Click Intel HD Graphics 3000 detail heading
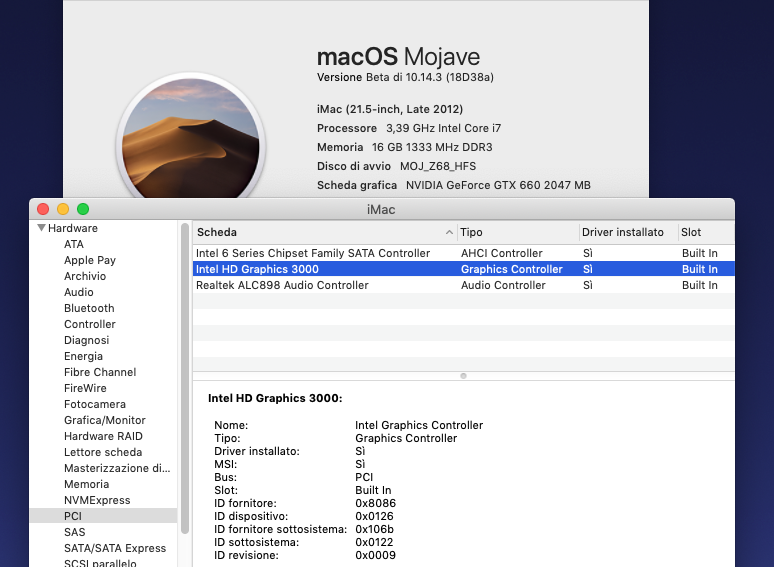This screenshot has width=774, height=567. pyautogui.click(x=275, y=398)
